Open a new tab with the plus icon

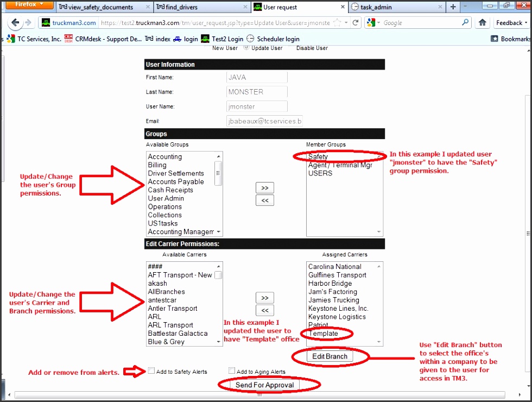coord(453,7)
